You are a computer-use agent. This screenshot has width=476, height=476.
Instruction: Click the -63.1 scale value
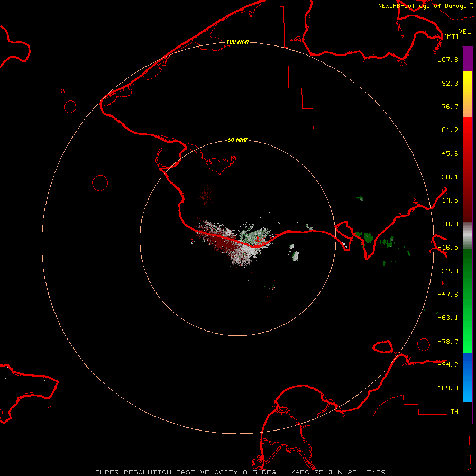448,318
